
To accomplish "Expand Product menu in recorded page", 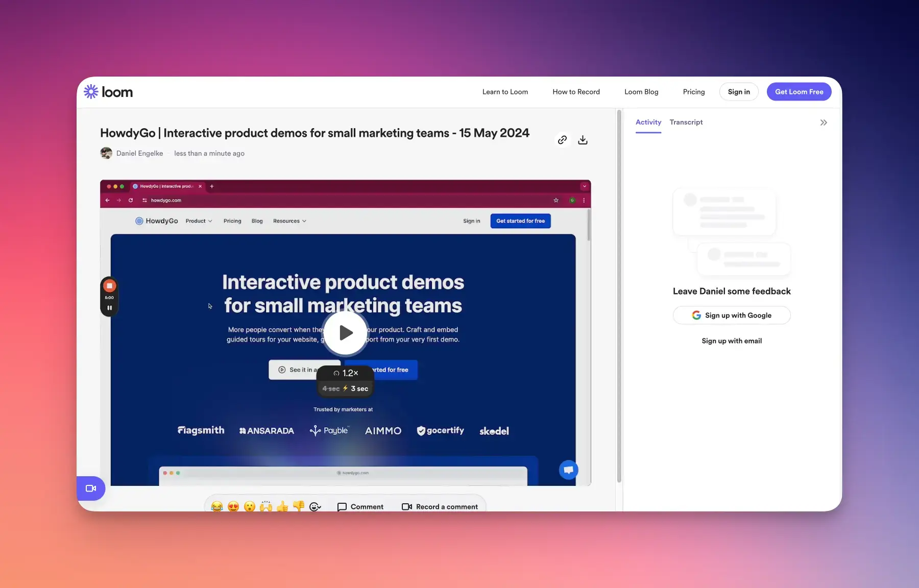I will click(199, 221).
